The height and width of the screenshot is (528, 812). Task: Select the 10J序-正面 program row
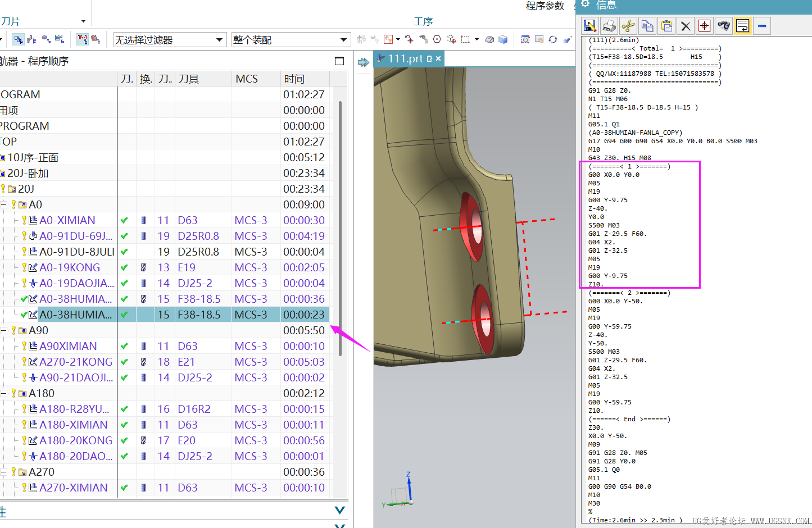click(x=33, y=157)
